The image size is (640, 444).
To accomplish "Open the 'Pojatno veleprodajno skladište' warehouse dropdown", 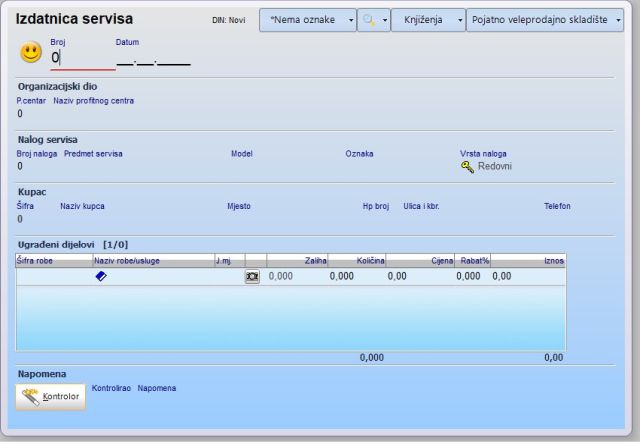I will (549, 20).
